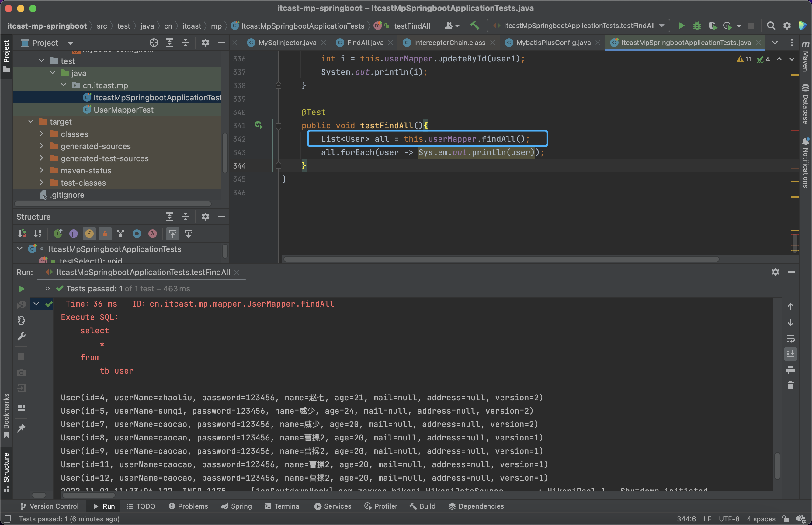The width and height of the screenshot is (812, 525).
Task: Clear the console with the trash icon
Action: [x=790, y=386]
